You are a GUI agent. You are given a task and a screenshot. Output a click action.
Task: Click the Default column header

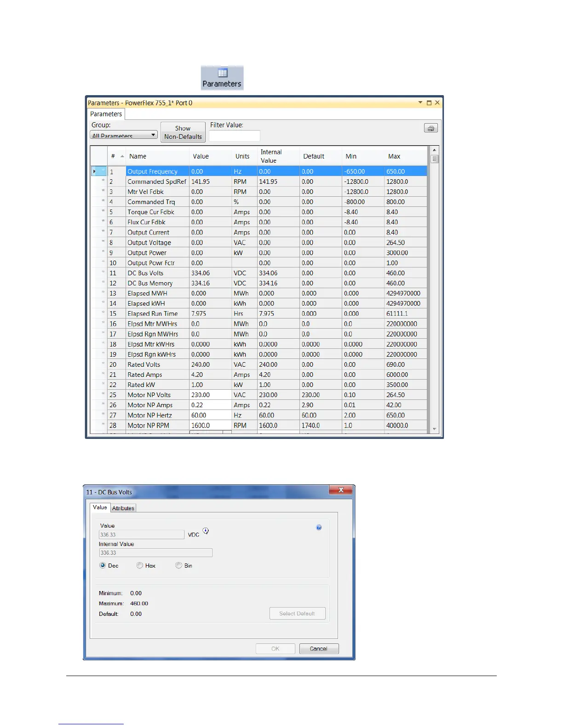pyautogui.click(x=321, y=156)
